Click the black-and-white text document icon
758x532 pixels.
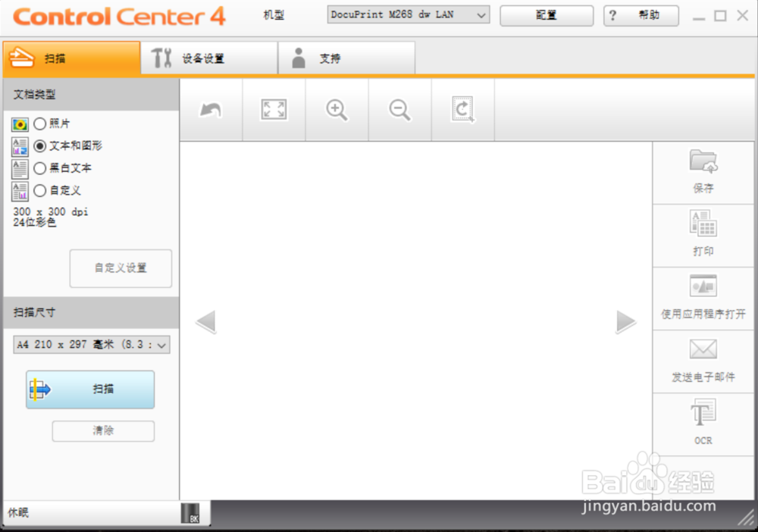pos(20,169)
